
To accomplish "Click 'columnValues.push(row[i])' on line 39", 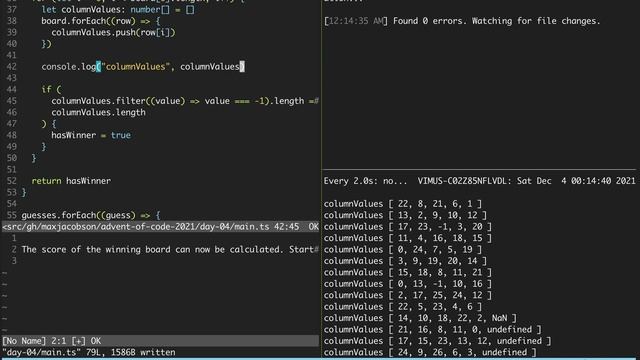I will tap(113, 32).
